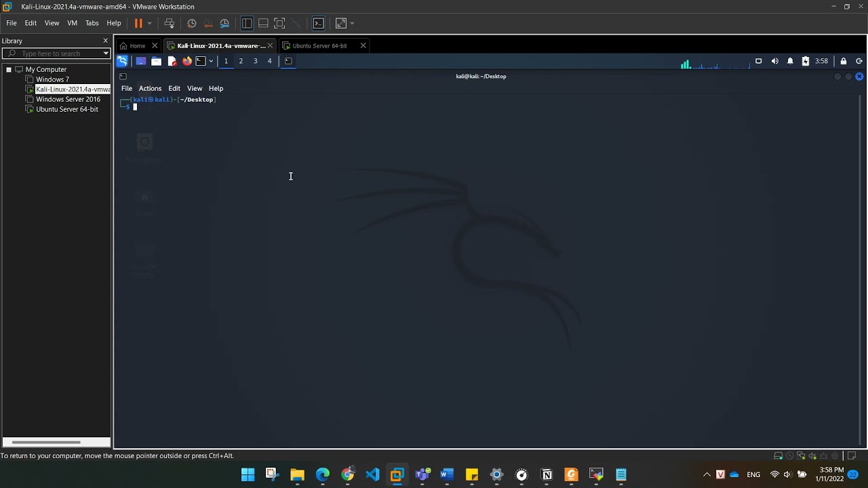Open the snapshot manager
This screenshot has height=488, width=868.
(x=224, y=23)
